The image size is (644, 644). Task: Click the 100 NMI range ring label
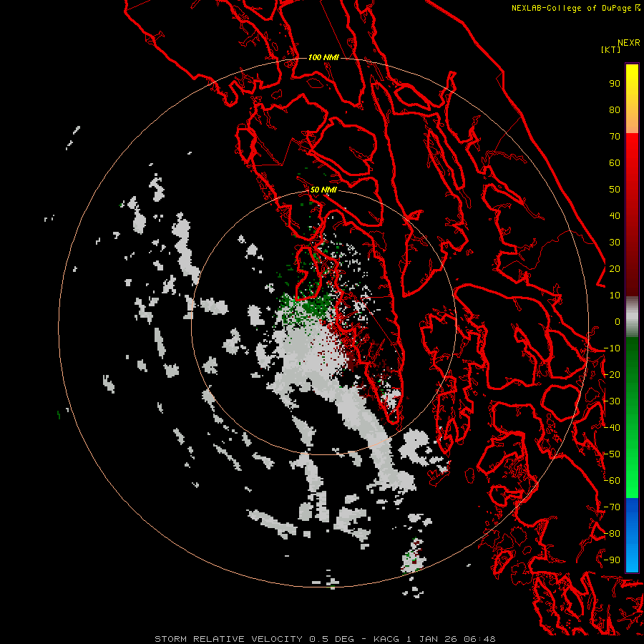(x=323, y=57)
